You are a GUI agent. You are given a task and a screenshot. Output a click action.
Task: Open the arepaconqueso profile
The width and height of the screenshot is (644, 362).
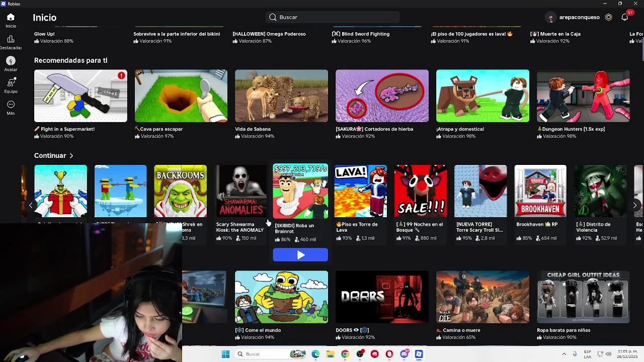tap(573, 17)
